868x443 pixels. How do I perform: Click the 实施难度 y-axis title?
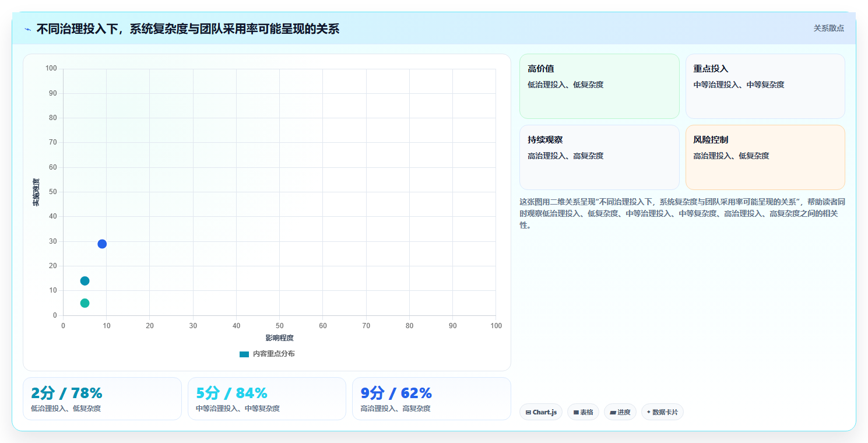[36, 192]
